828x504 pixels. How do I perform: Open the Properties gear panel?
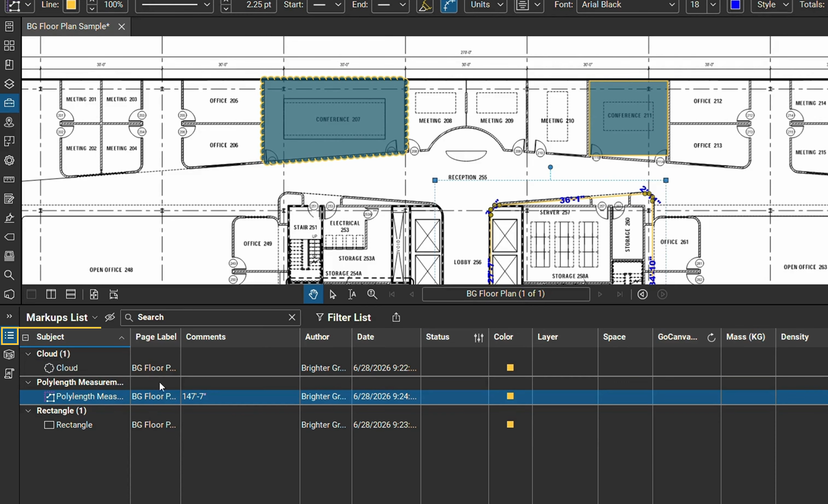tap(9, 160)
